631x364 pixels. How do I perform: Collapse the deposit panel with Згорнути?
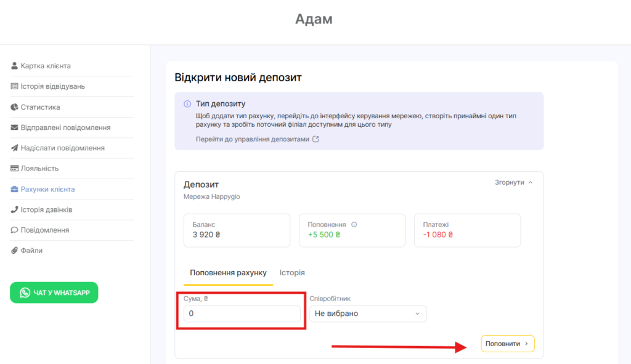tap(513, 182)
